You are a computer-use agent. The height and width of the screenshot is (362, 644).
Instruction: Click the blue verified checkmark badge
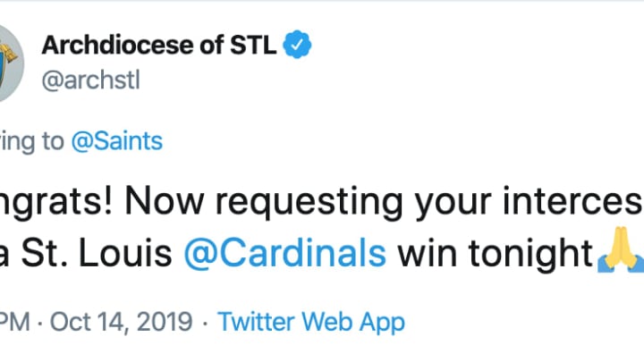[x=297, y=45]
